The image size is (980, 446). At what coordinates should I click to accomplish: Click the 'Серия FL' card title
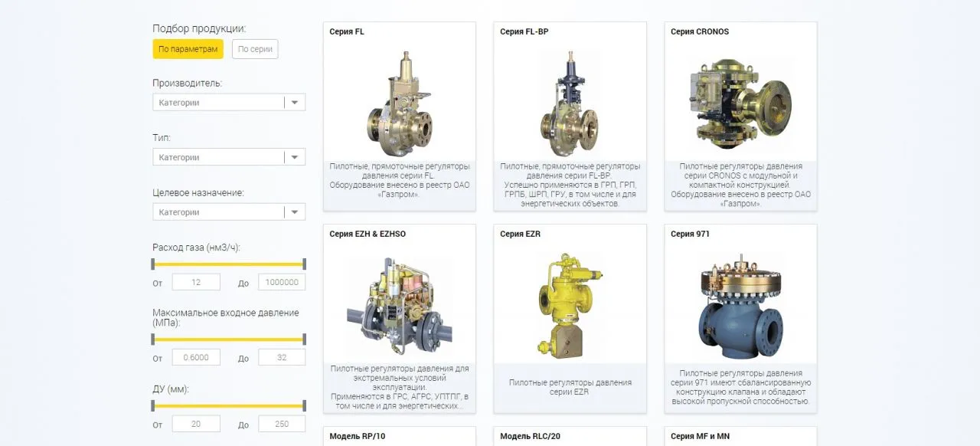[x=347, y=31]
